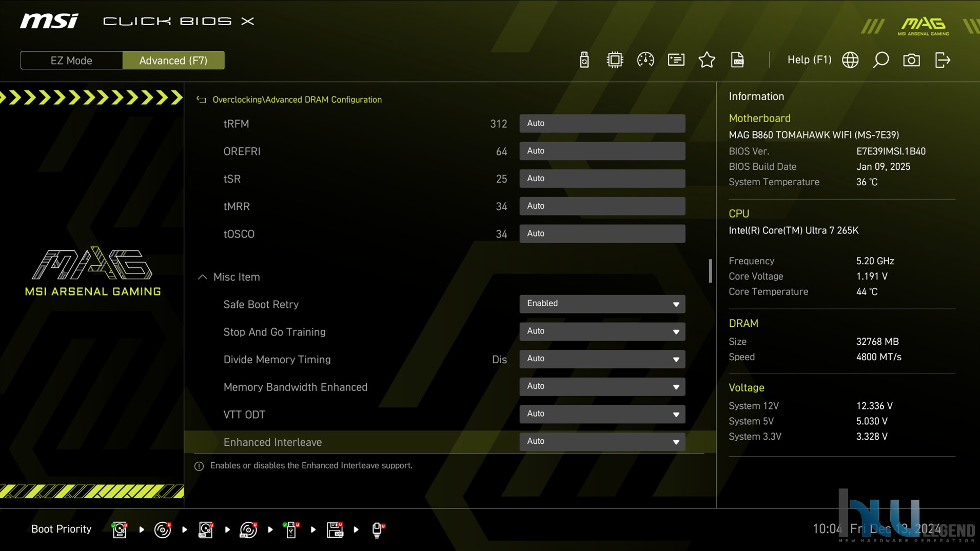Open the VTT ODT dropdown
The height and width of the screenshot is (551, 980).
[x=602, y=414]
